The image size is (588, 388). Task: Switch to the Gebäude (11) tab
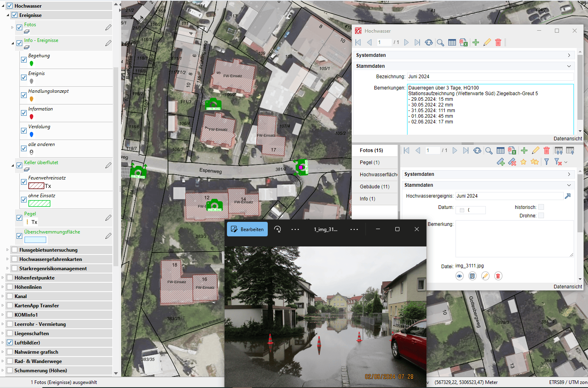pyautogui.click(x=374, y=187)
